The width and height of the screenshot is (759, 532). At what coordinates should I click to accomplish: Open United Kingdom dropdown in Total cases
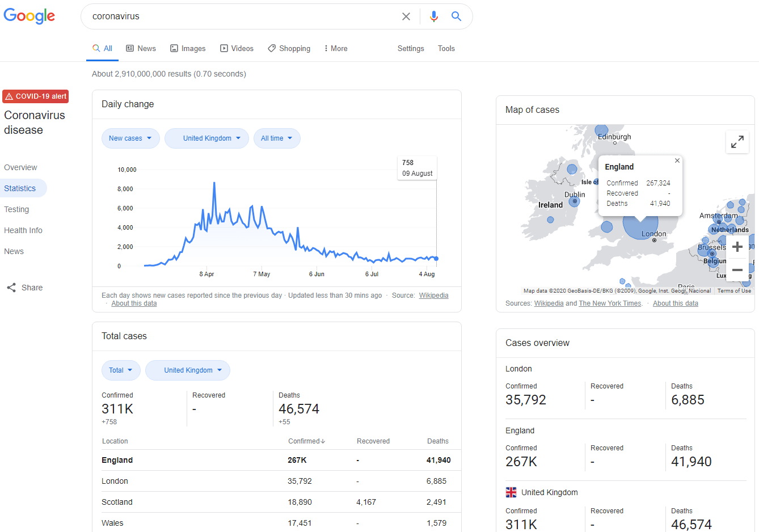tap(188, 370)
